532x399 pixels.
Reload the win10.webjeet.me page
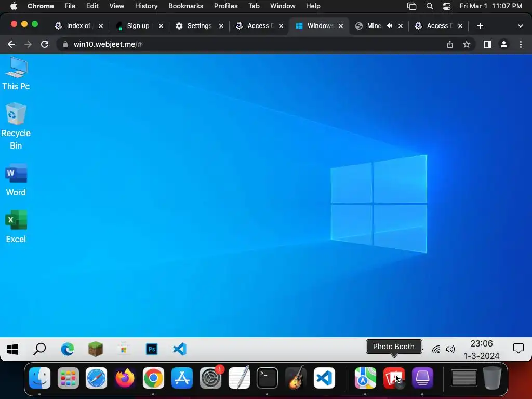[x=45, y=44]
